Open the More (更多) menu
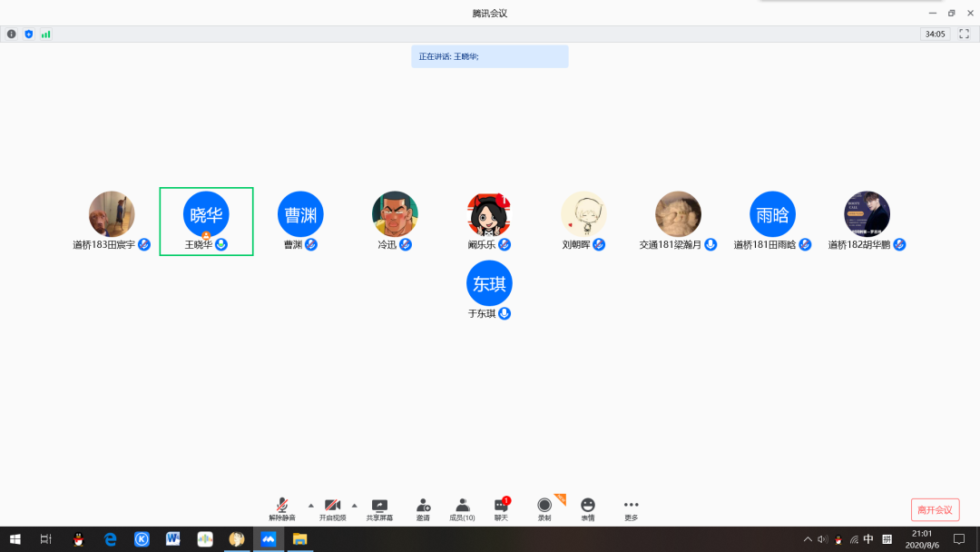The width and height of the screenshot is (980, 552). pyautogui.click(x=631, y=508)
